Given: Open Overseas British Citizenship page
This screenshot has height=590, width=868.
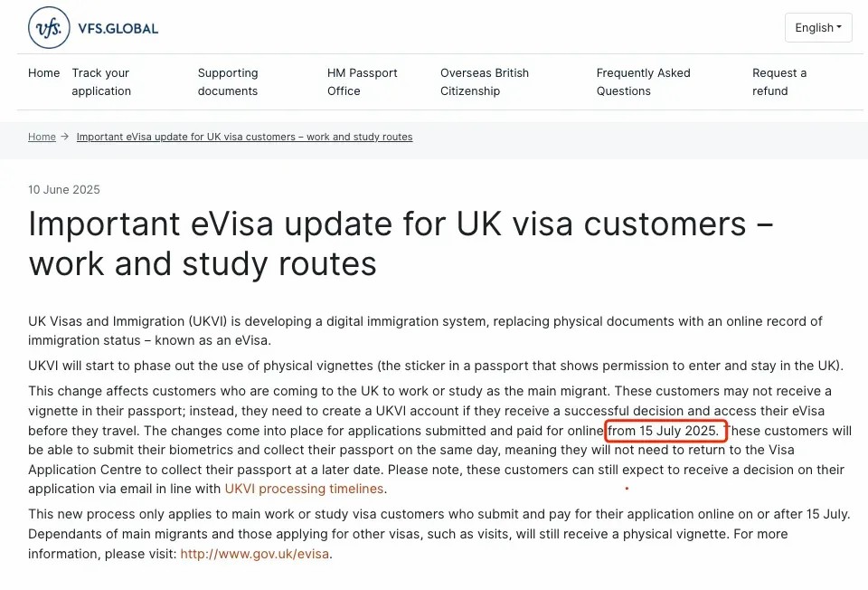Looking at the screenshot, I should [485, 82].
